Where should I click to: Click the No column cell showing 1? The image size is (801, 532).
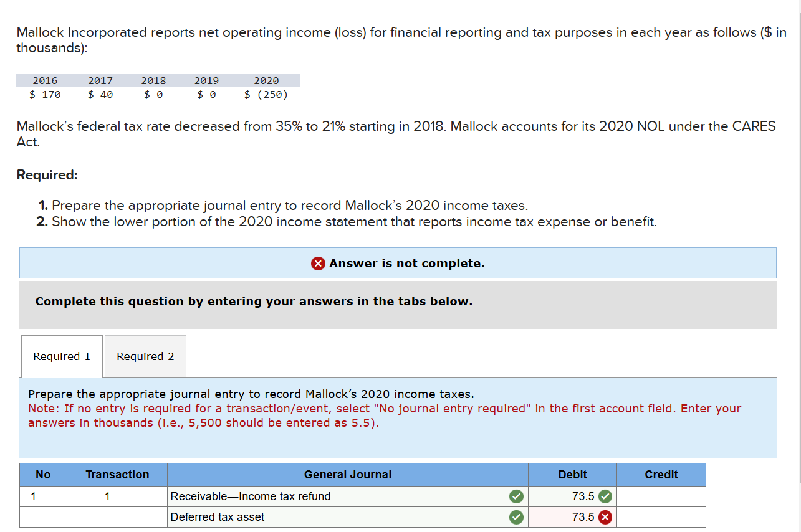pyautogui.click(x=42, y=496)
